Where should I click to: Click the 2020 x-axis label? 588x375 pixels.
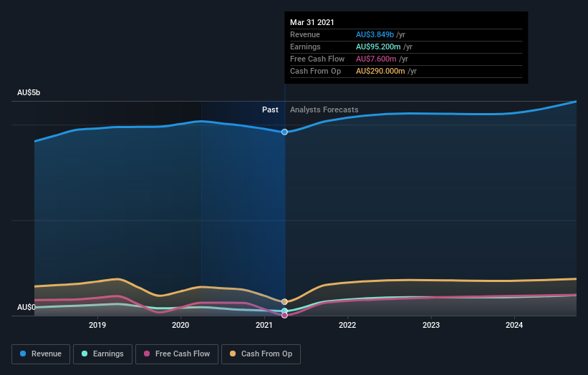180,325
